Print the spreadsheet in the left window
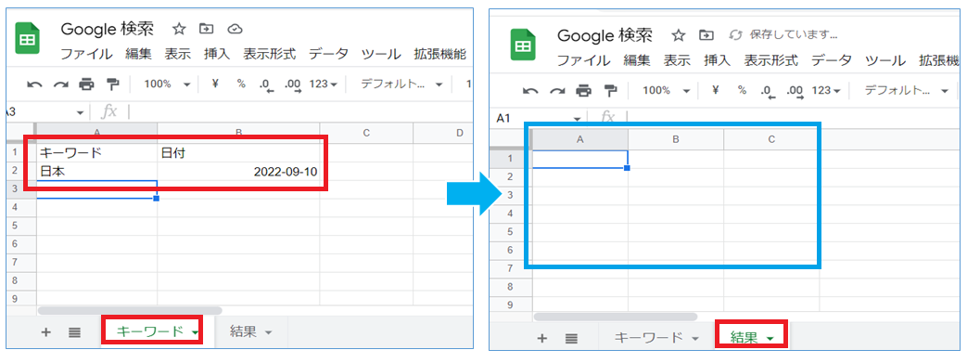The width and height of the screenshot is (980, 363). [x=86, y=84]
